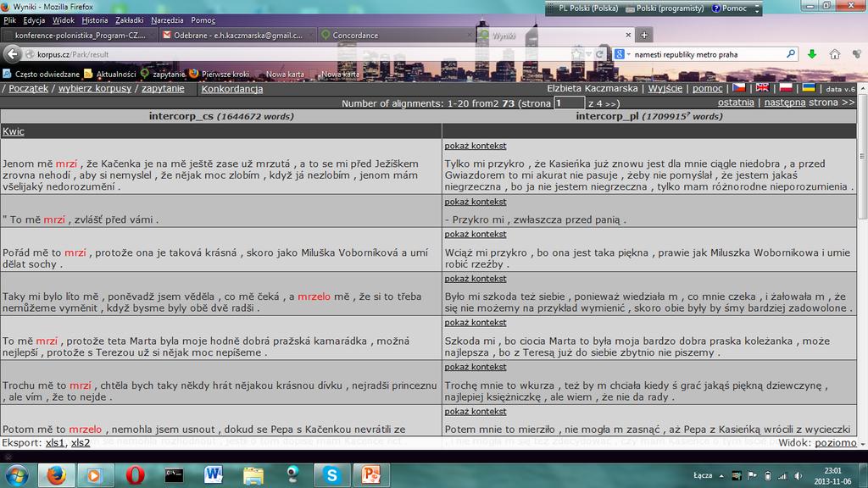Show context for 'Tylko mi przykro' row
This screenshot has height=488, width=868.
(475, 146)
